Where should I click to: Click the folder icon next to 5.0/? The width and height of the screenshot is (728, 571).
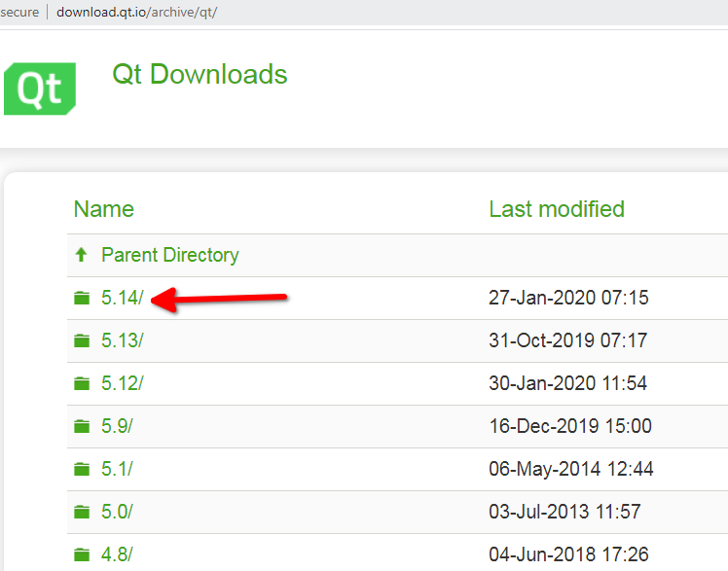tap(82, 512)
